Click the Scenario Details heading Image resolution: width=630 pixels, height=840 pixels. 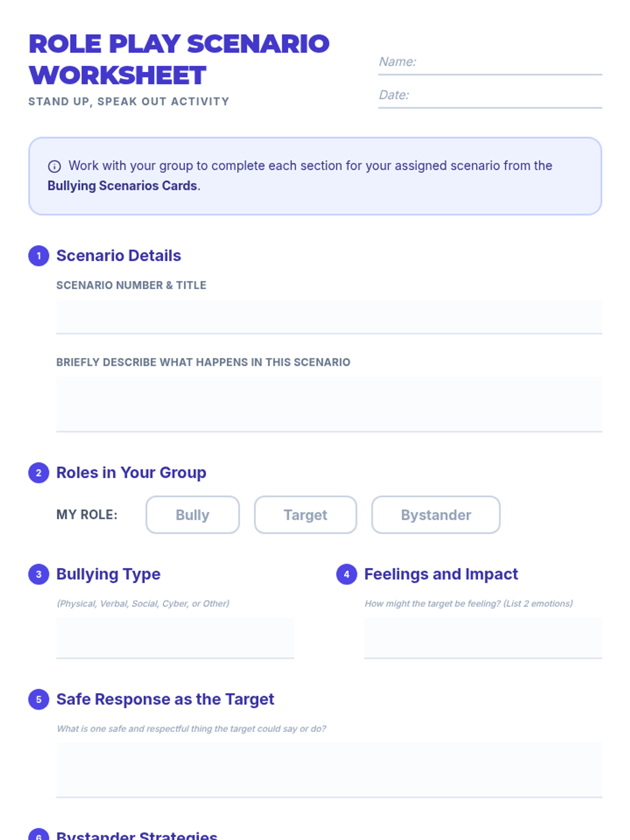pyautogui.click(x=119, y=256)
